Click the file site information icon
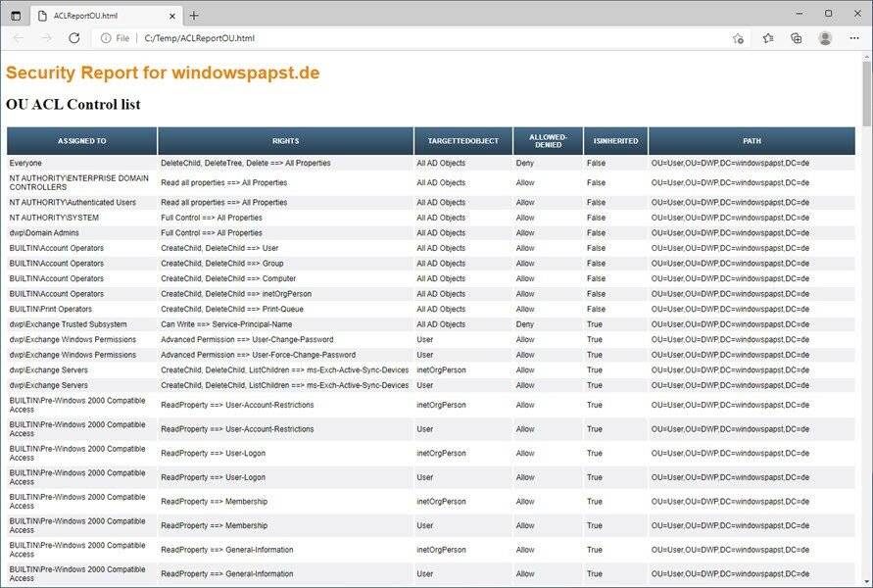The width and height of the screenshot is (873, 588). click(x=106, y=38)
